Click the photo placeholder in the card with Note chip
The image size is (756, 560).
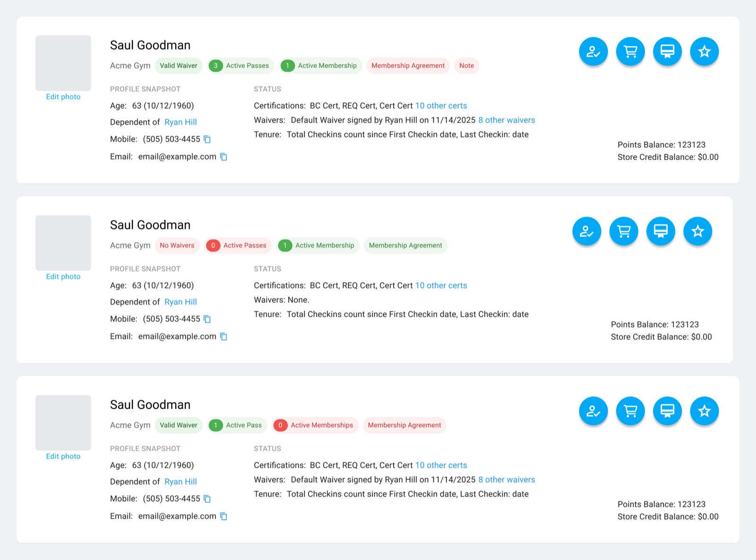[63, 63]
